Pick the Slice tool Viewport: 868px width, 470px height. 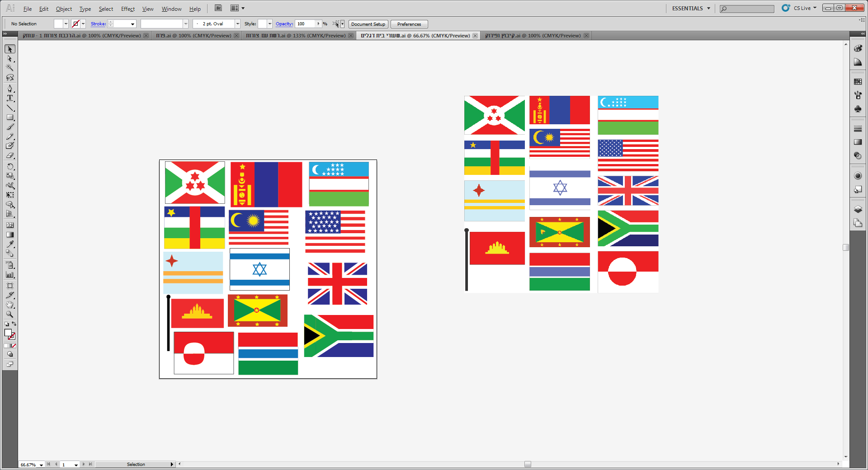(10, 295)
